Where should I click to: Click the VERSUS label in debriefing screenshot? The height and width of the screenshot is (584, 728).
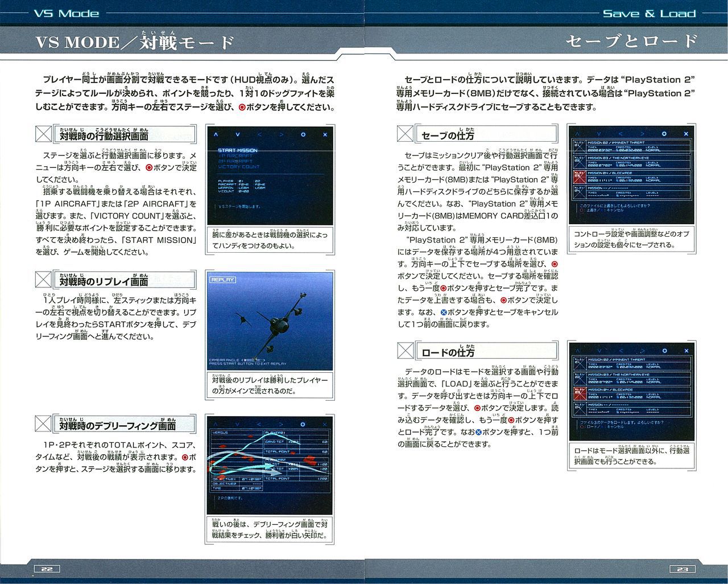221,433
